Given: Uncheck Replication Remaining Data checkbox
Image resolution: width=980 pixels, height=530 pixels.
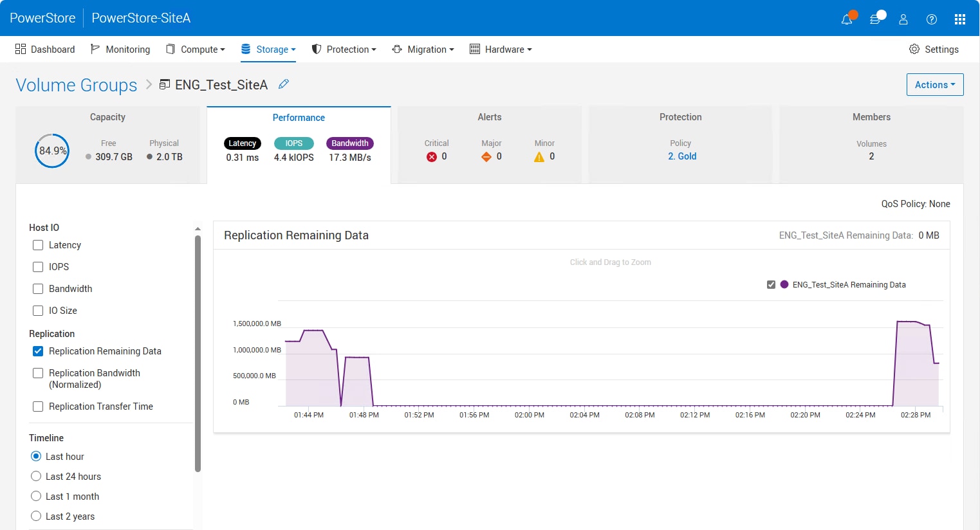Looking at the screenshot, I should (38, 351).
